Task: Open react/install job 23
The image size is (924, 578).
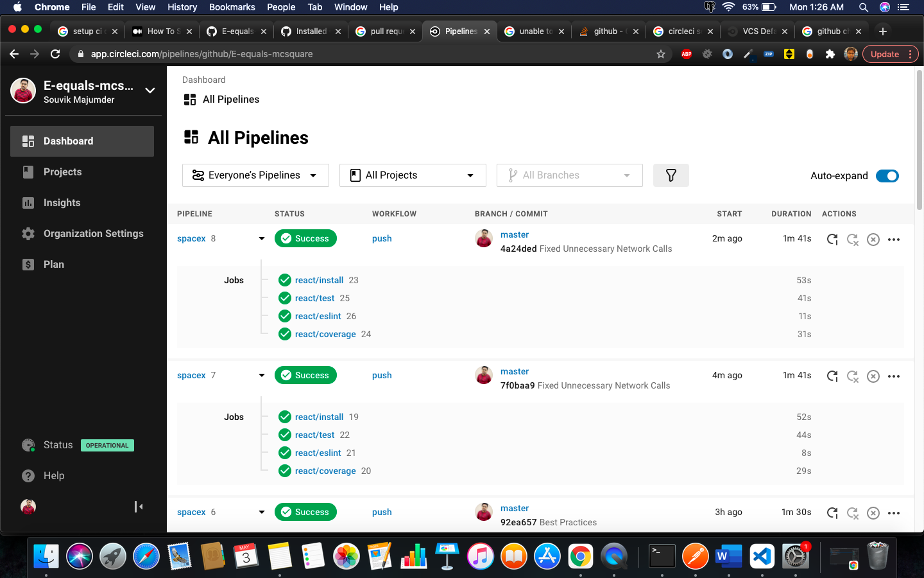Action: point(320,280)
